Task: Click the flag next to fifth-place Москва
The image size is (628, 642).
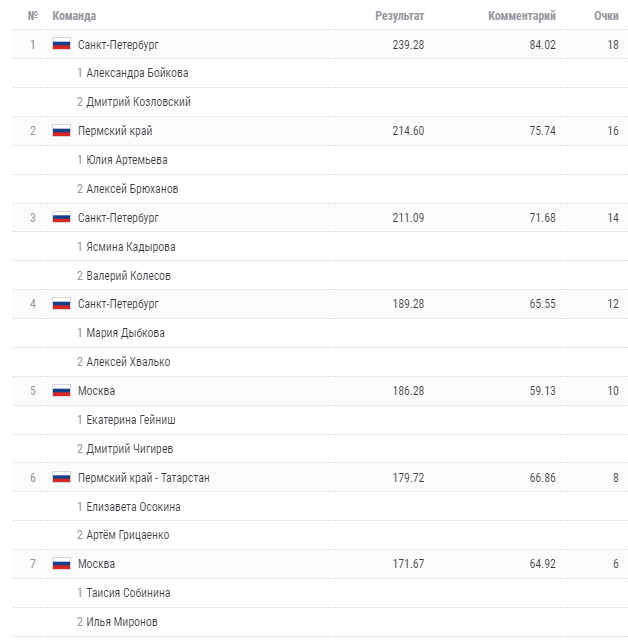Action: point(61,391)
